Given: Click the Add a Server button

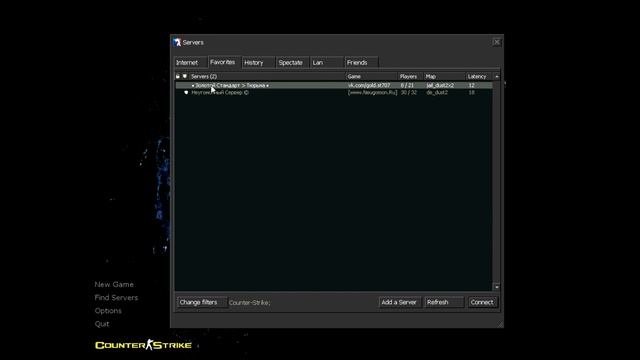Looking at the screenshot, I should coord(399,302).
